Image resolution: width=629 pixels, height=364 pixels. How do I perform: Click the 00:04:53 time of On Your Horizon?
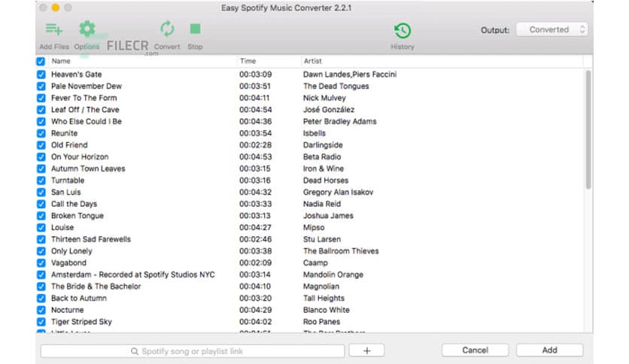[x=256, y=156]
